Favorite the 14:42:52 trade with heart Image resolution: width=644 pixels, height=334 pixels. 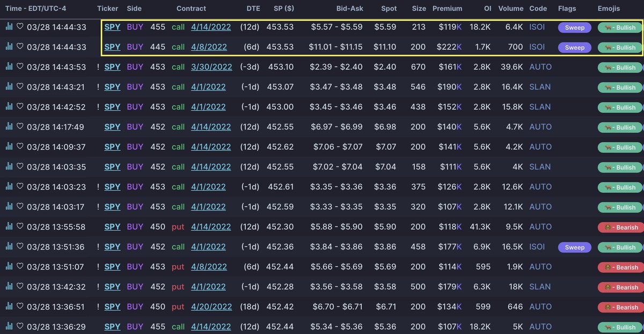click(20, 106)
